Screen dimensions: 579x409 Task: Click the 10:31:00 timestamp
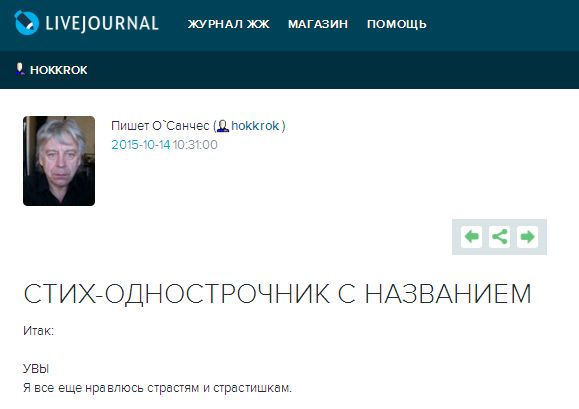pyautogui.click(x=195, y=145)
